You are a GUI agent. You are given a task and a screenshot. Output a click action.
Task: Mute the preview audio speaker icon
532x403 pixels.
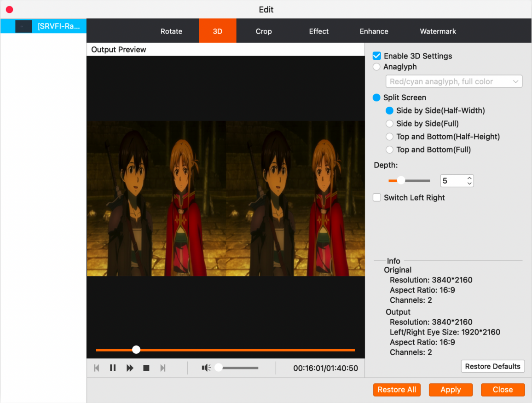pyautogui.click(x=206, y=368)
